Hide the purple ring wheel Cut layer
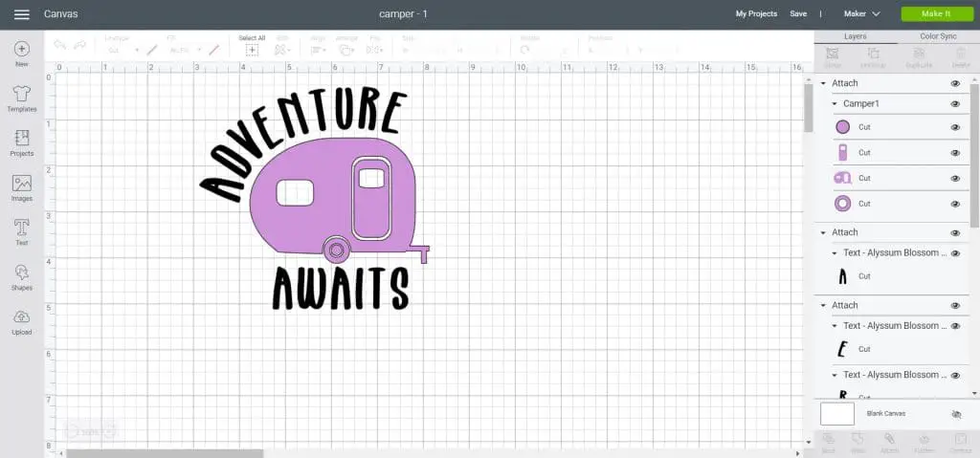This screenshot has height=458, width=980. coord(955,205)
